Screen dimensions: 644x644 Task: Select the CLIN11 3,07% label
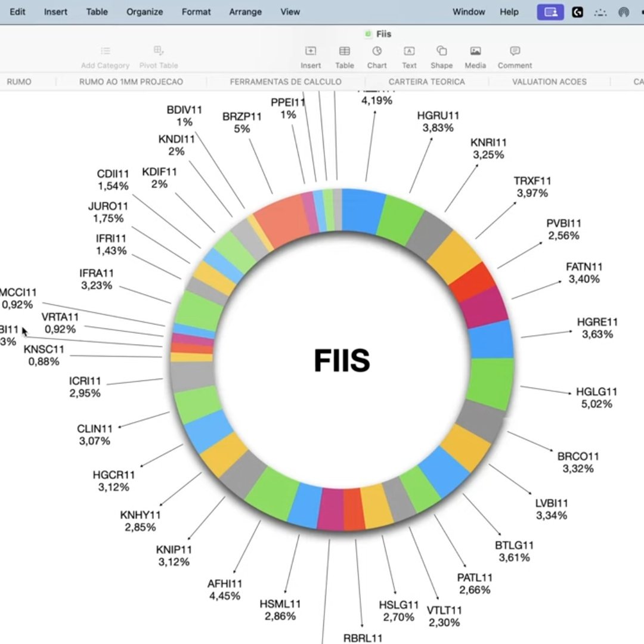(x=94, y=435)
